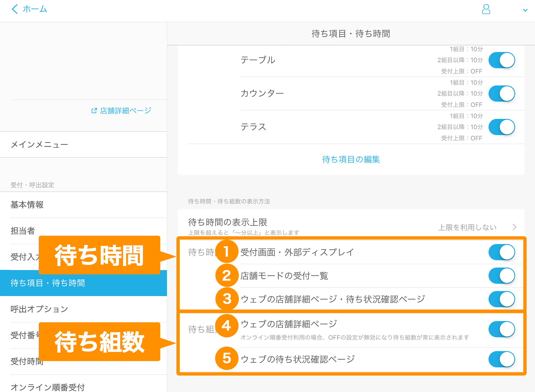The width and height of the screenshot is (535, 392).
Task: Open 待ち項目の編集 link
Action: pos(351,159)
